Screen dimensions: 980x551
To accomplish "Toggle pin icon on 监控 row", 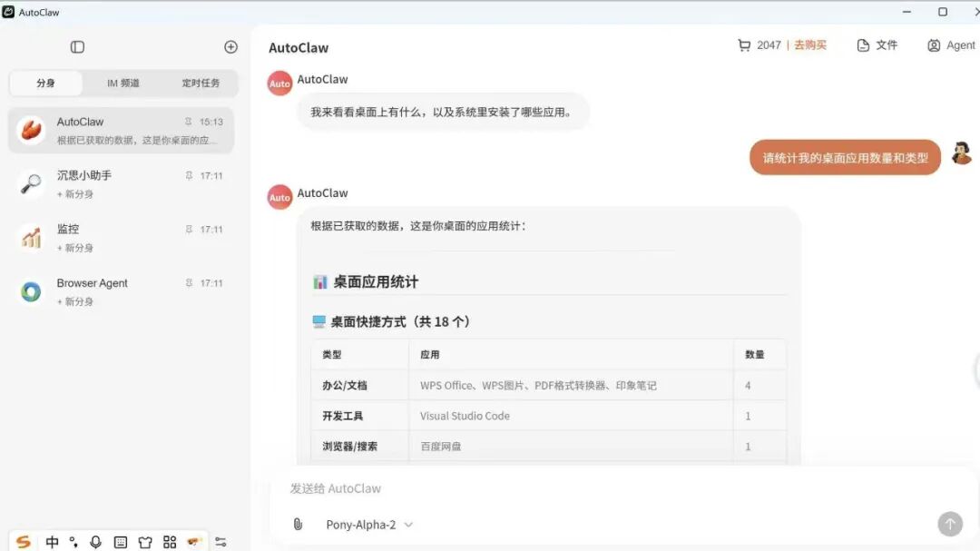I will coord(189,230).
